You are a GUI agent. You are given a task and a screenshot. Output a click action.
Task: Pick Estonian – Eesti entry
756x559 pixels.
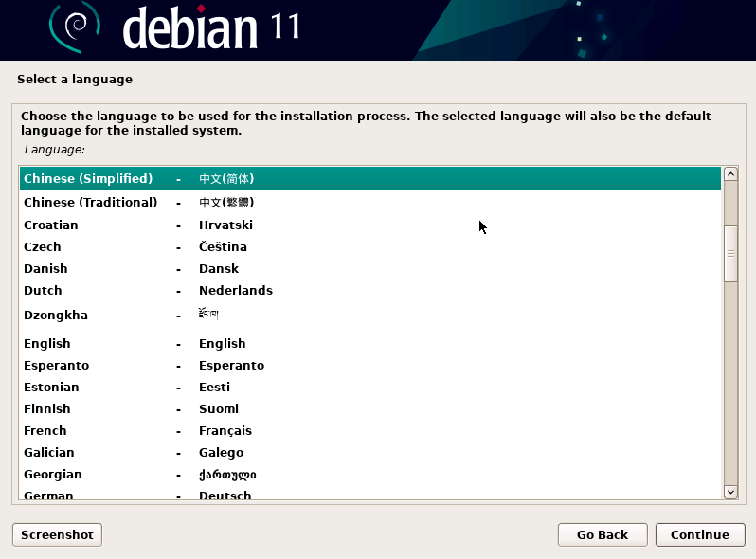coord(370,387)
